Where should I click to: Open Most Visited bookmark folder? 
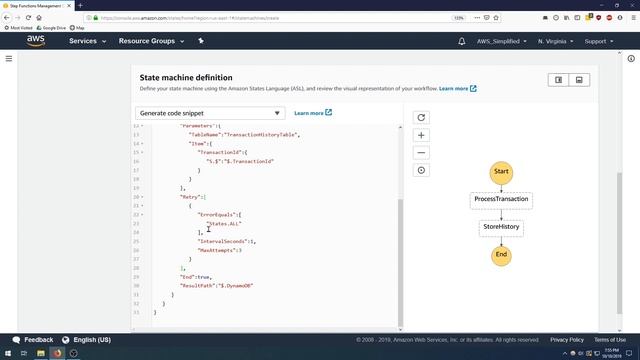coord(18,28)
